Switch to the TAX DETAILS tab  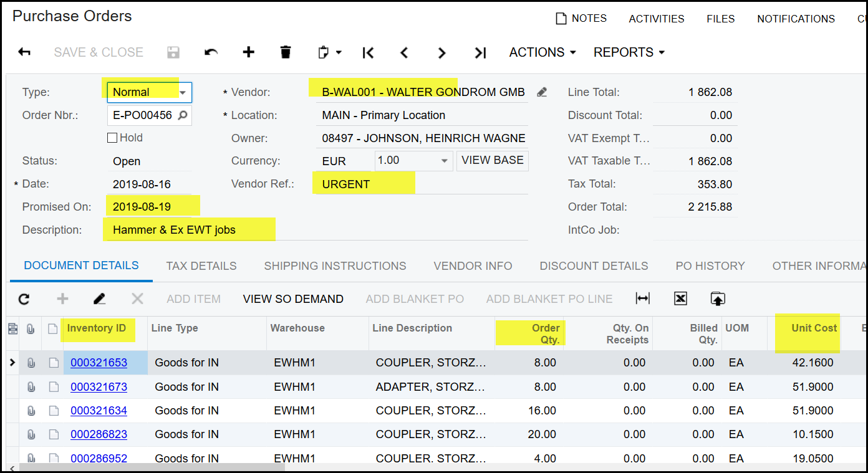(201, 266)
